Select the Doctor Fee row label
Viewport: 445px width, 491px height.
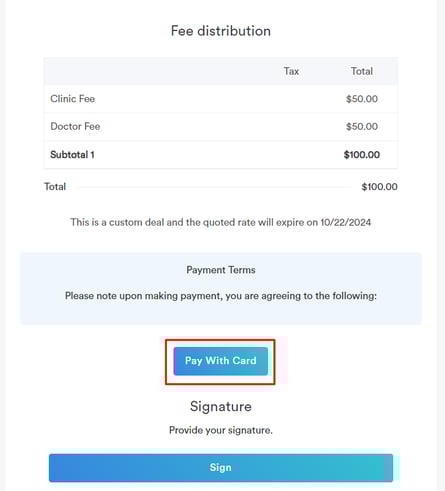pyautogui.click(x=75, y=126)
